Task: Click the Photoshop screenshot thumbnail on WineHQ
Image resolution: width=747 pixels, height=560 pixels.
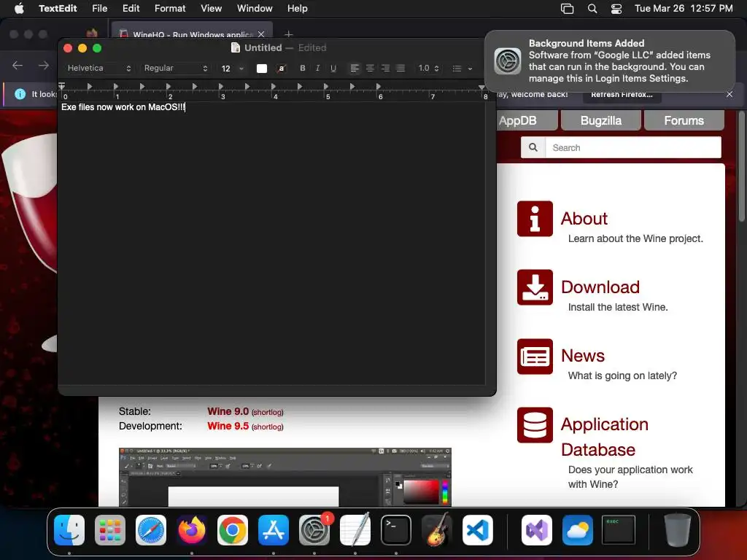Action: click(x=285, y=477)
